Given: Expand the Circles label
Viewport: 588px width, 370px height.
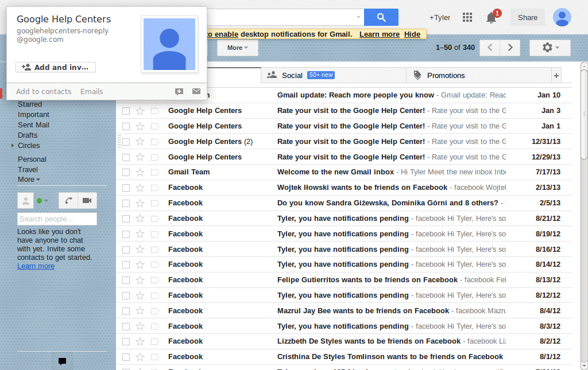Looking at the screenshot, I should [x=13, y=145].
